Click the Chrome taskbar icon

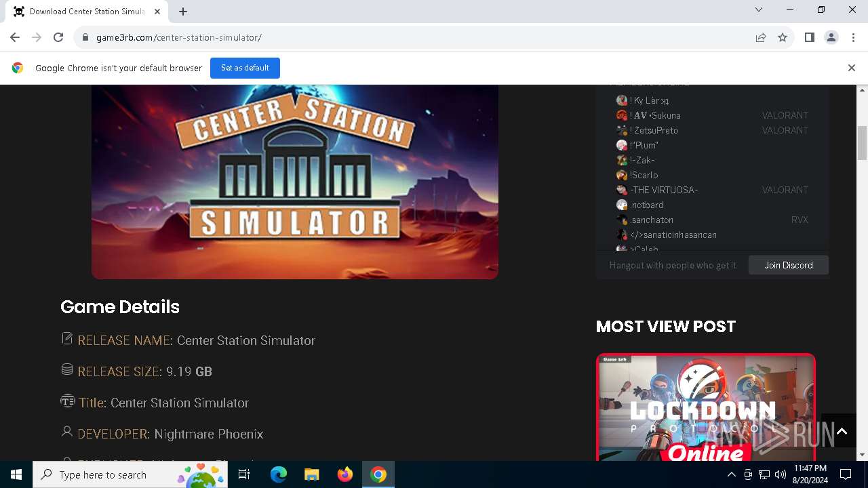pyautogui.click(x=378, y=474)
